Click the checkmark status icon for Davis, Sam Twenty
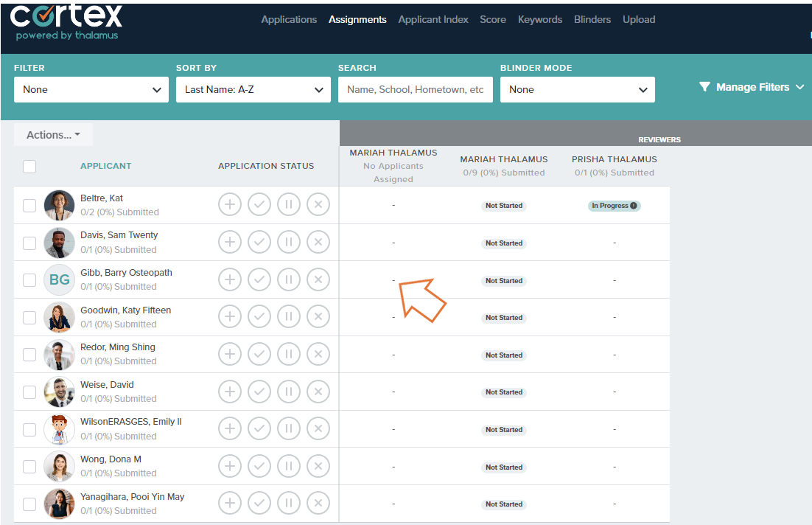812x525 pixels. coord(259,242)
